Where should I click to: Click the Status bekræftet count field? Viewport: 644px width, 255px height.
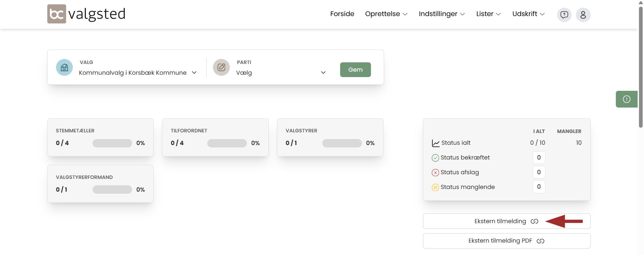coord(539,157)
